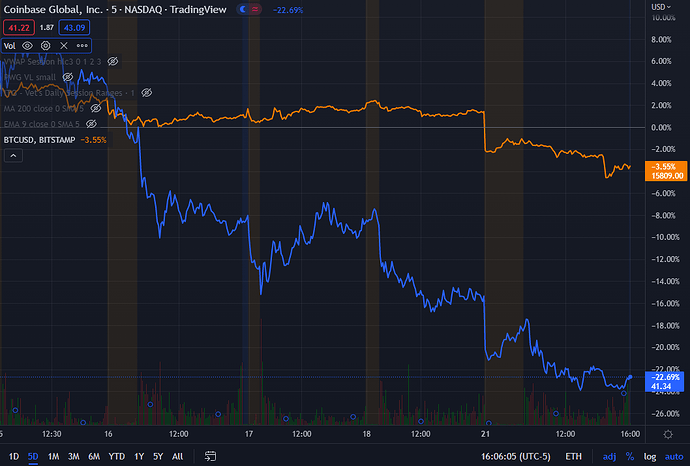This screenshot has height=466, width=690.
Task: Click the 16:00 time axis label
Action: pyautogui.click(x=630, y=434)
